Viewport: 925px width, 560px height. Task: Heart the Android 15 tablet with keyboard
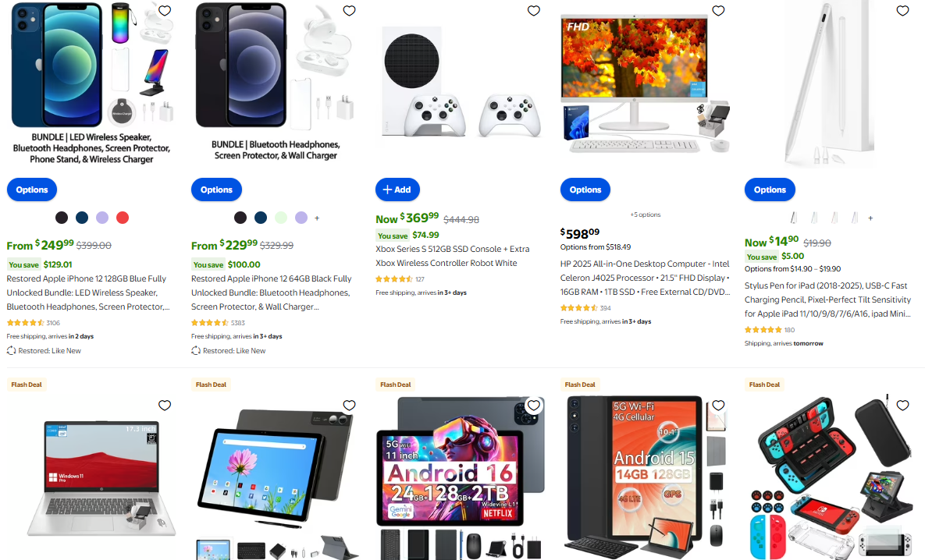point(718,405)
